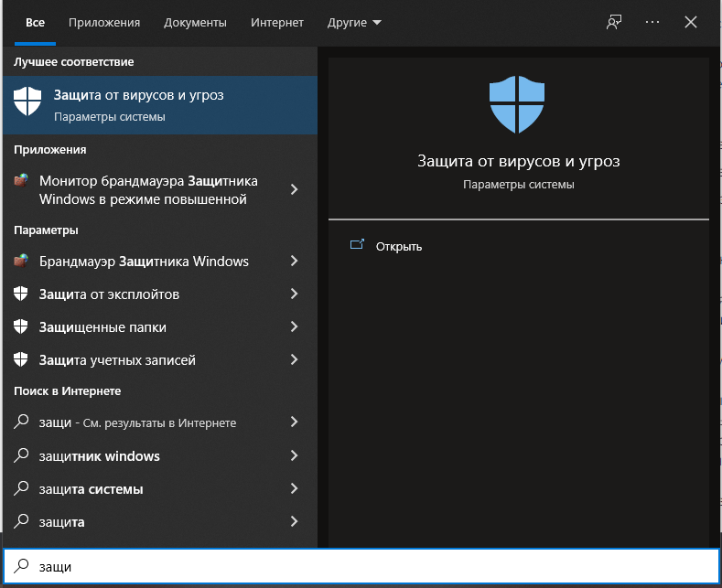Expand arrow for 'защита системы' suggestion

point(295,488)
